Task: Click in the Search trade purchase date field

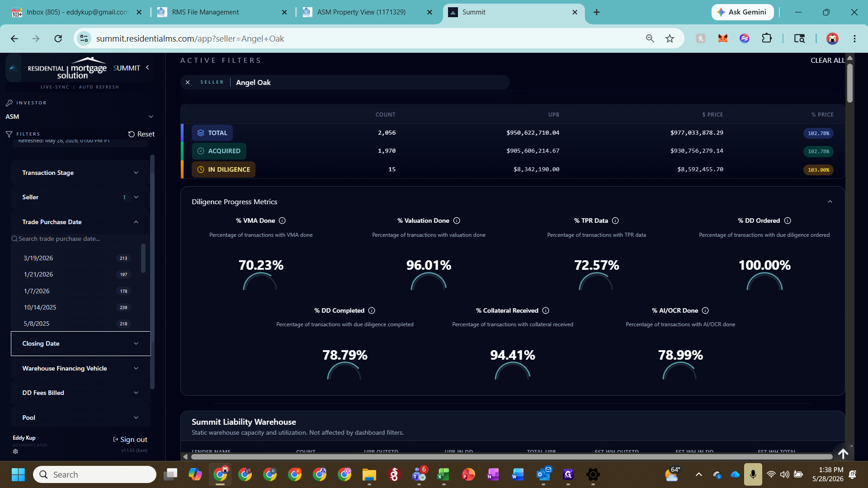Action: tap(77, 239)
